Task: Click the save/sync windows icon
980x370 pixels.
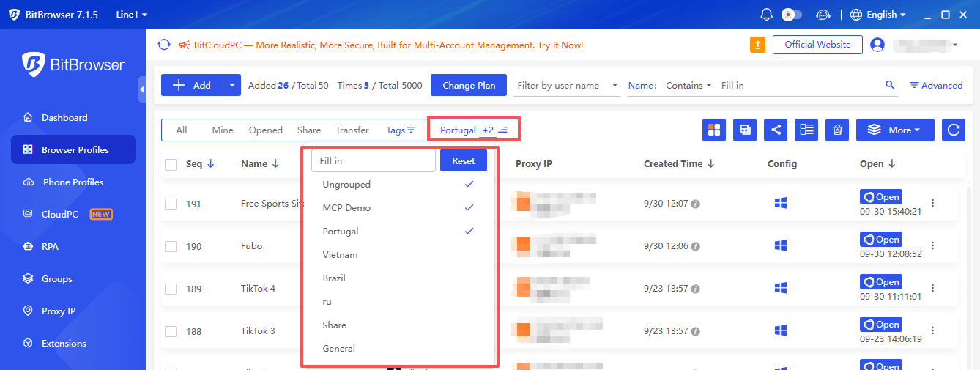Action: (745, 130)
